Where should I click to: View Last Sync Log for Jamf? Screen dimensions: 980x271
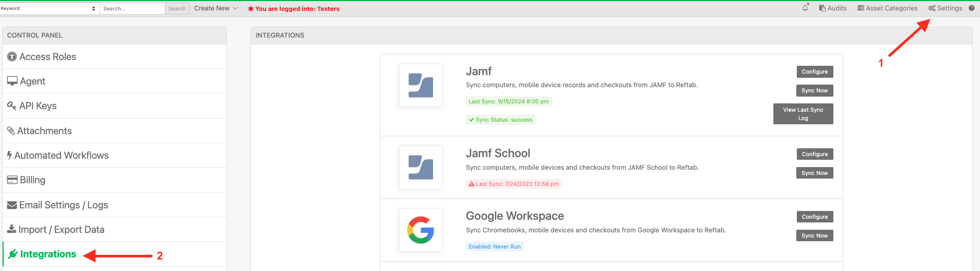(803, 114)
